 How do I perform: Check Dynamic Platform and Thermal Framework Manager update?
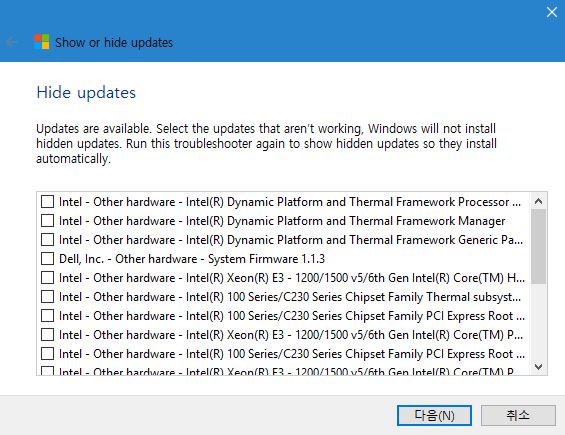pyautogui.click(x=48, y=221)
